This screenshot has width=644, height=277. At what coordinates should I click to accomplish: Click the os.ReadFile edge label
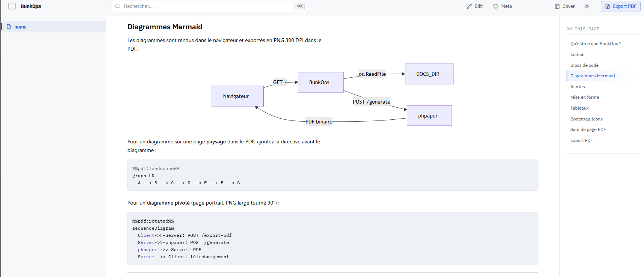(372, 74)
